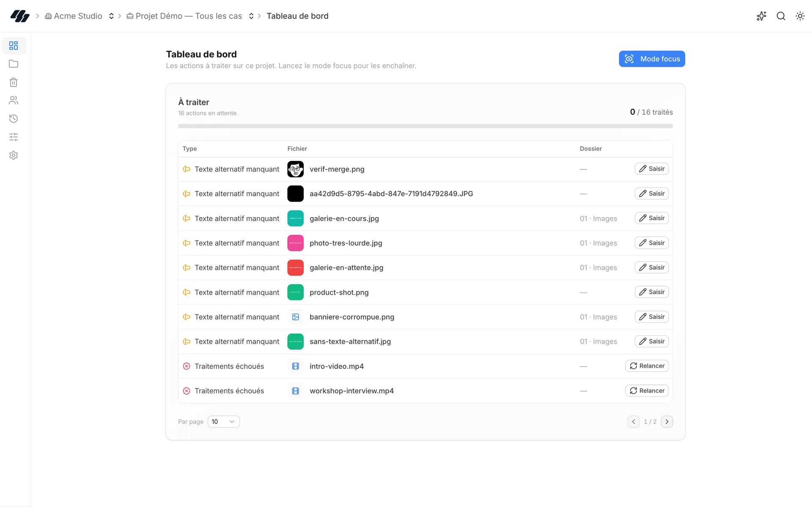Screen dimensions: 812x508
Task: Click the Fichier column header
Action: click(297, 149)
